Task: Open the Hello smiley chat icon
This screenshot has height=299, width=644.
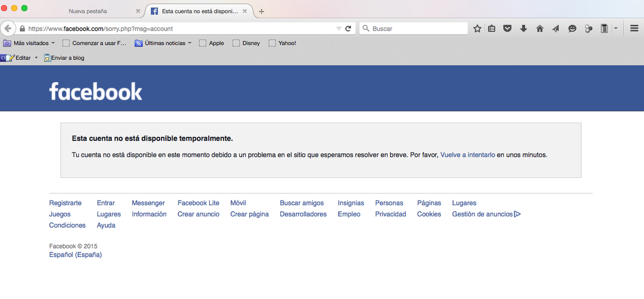Action: 572,28
